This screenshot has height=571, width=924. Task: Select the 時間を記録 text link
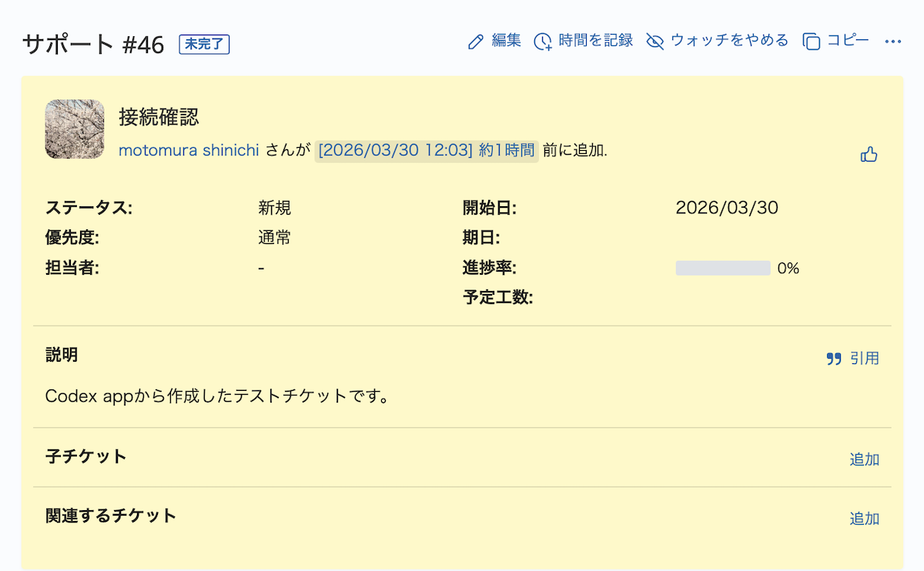pos(596,41)
